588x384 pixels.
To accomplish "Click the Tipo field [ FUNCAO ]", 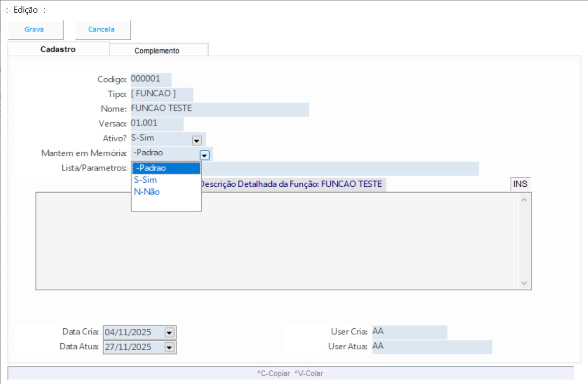I will point(161,94).
